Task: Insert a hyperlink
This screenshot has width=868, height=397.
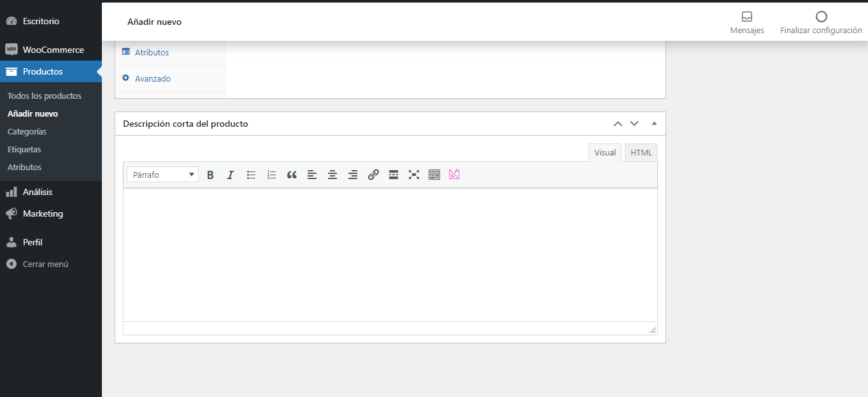Action: [373, 174]
